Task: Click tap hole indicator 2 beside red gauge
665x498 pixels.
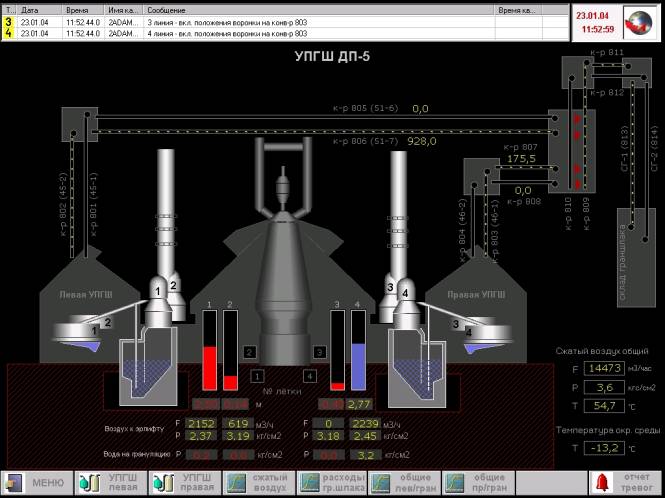Action: [x=250, y=352]
